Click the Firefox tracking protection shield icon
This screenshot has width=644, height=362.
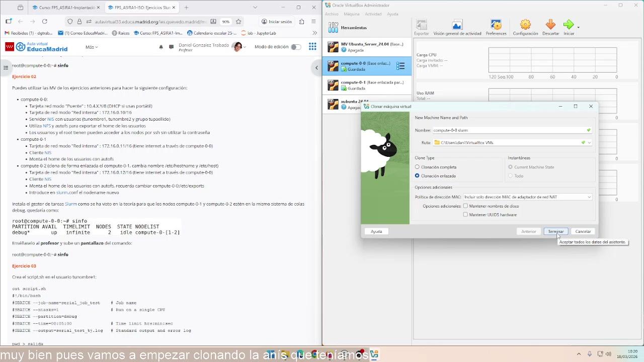point(70,22)
